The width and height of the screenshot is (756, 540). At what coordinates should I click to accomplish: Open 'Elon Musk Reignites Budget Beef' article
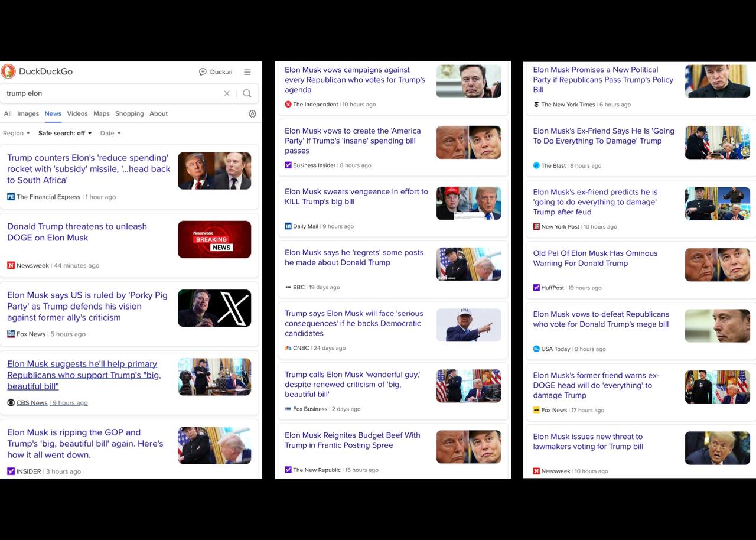pos(353,440)
